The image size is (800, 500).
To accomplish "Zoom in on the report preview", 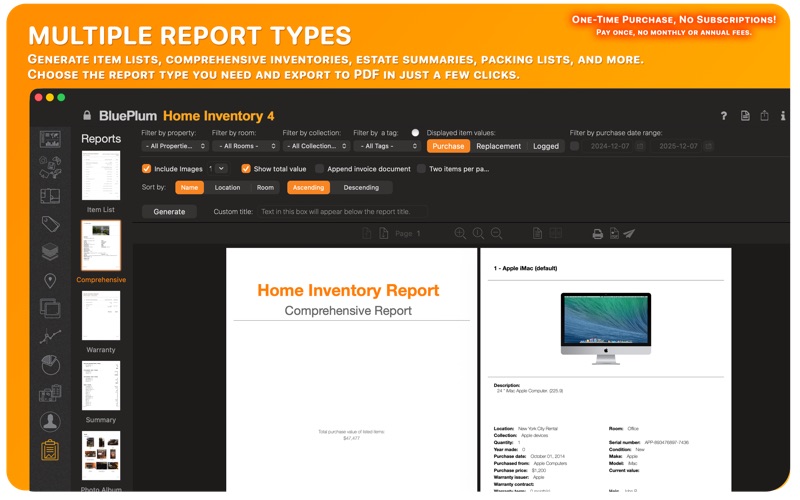I will 460,233.
